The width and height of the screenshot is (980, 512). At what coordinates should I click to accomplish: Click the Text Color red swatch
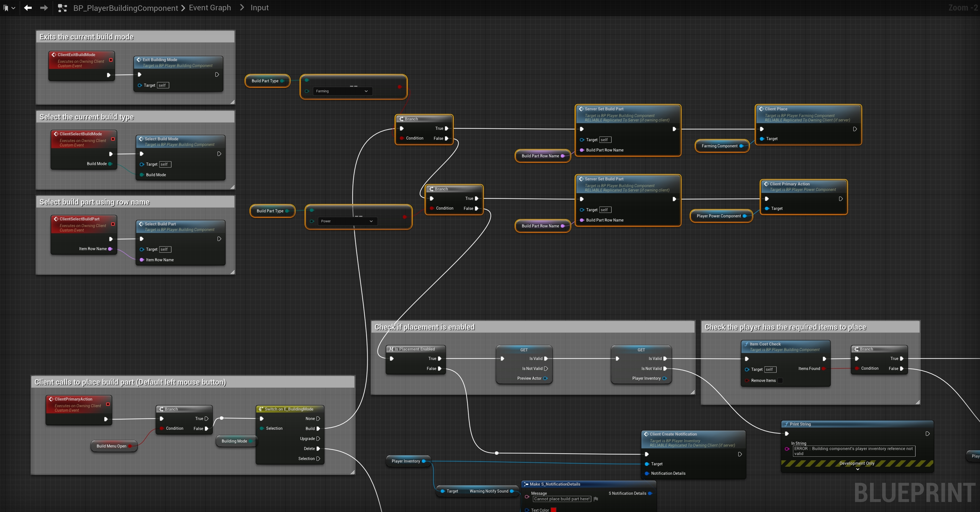pos(553,510)
